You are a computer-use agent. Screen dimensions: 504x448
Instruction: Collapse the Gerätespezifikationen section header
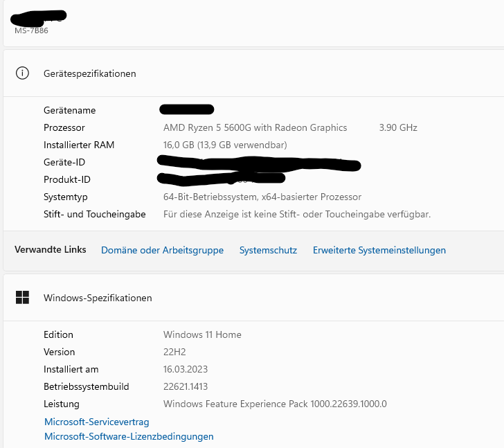(x=253, y=73)
